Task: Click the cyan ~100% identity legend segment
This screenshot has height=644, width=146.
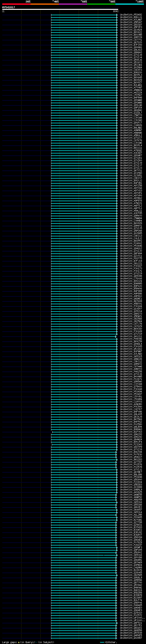Action: [129, 4]
